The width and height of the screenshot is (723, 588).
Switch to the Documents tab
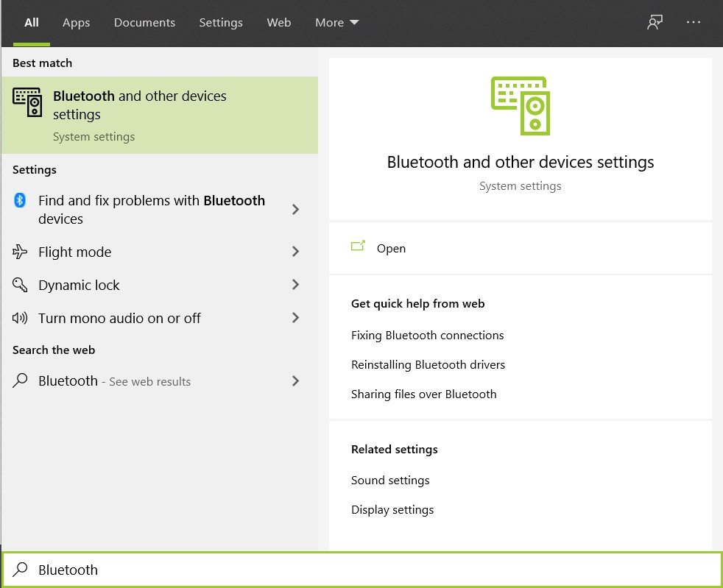coord(144,22)
